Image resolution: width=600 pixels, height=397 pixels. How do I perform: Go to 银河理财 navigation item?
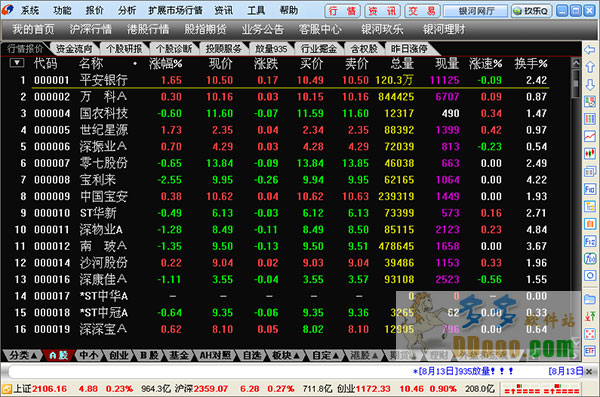[x=444, y=29]
